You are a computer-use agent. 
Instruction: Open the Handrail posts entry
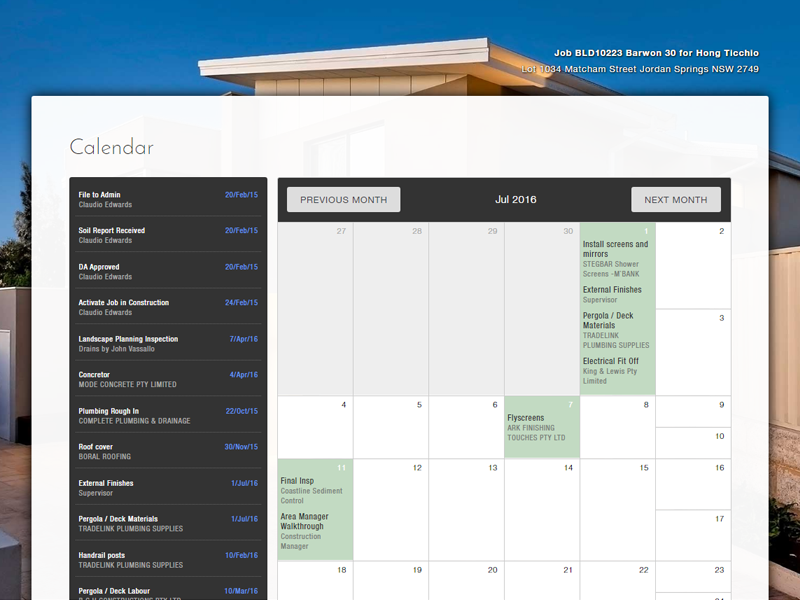[168, 560]
